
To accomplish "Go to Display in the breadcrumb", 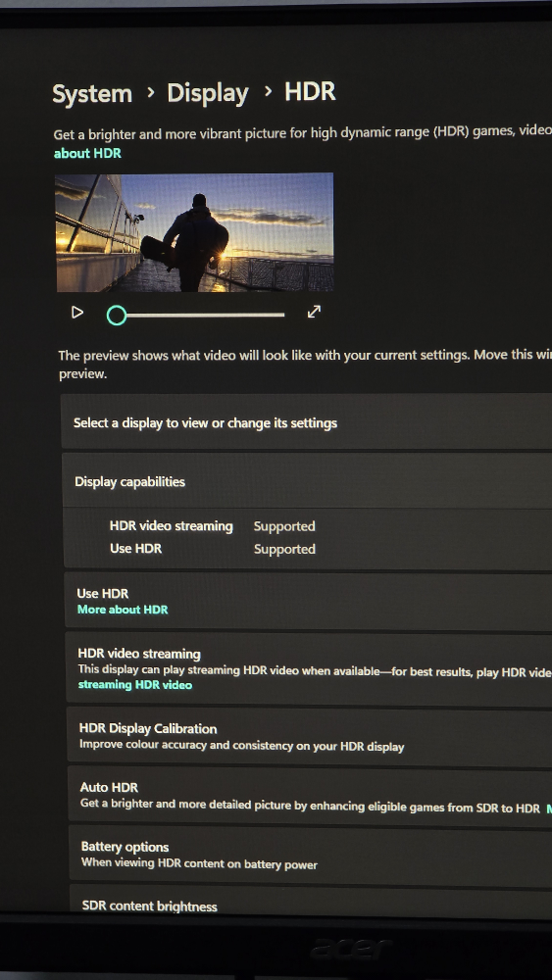I will [208, 93].
